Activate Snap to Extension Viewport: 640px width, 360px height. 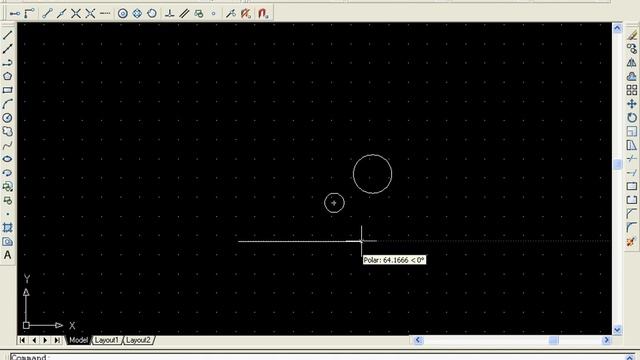tap(105, 13)
